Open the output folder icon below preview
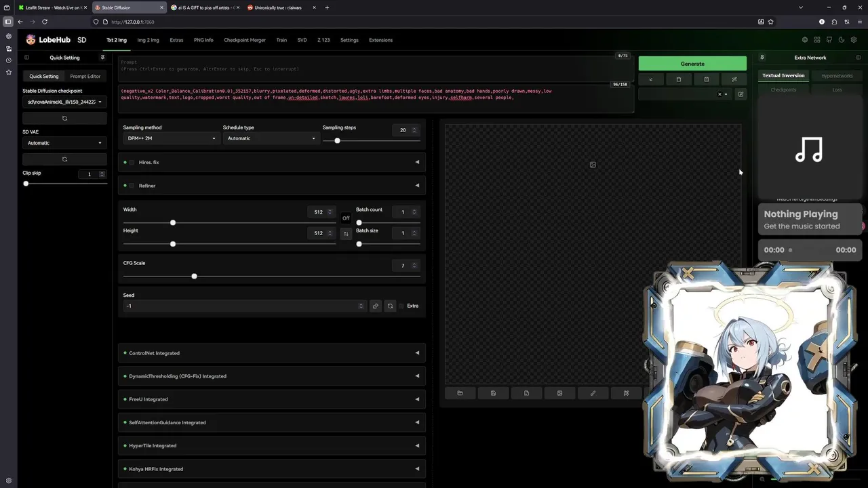The width and height of the screenshot is (868, 488). (460, 393)
